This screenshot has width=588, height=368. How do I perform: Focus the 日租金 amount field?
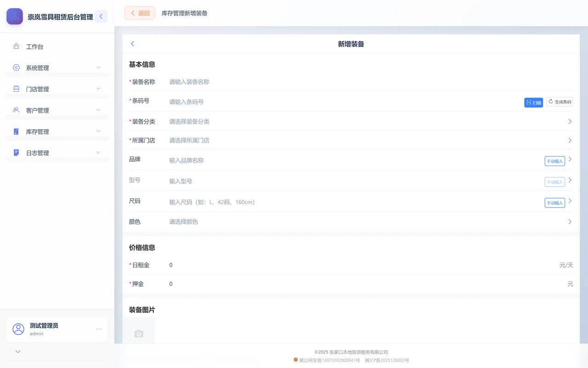[362, 265]
